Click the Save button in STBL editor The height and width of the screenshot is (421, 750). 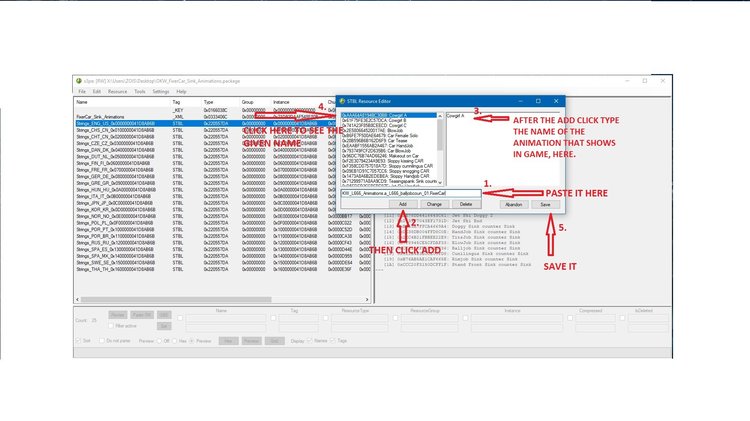pos(545,205)
